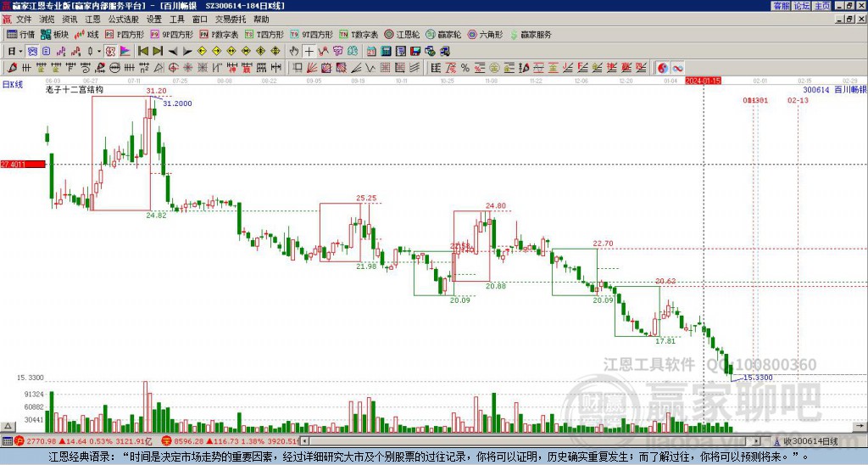The height and width of the screenshot is (465, 868).
Task: Toggle the yin-yang icon
Action: pyautogui.click(x=663, y=68)
